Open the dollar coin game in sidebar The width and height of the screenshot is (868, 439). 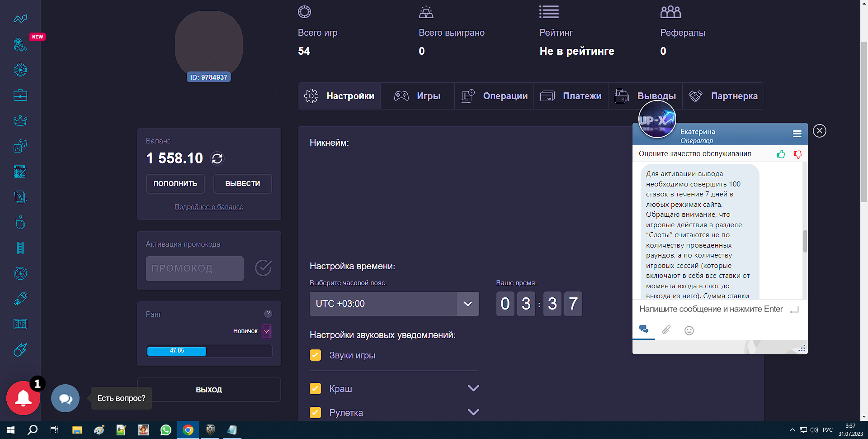point(20,273)
